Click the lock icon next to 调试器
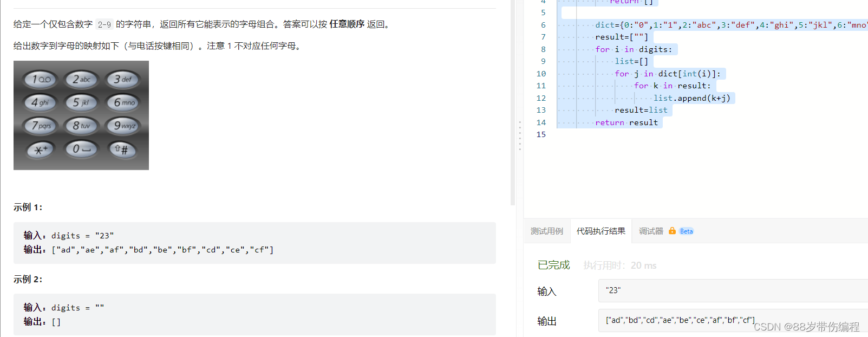 (x=672, y=231)
